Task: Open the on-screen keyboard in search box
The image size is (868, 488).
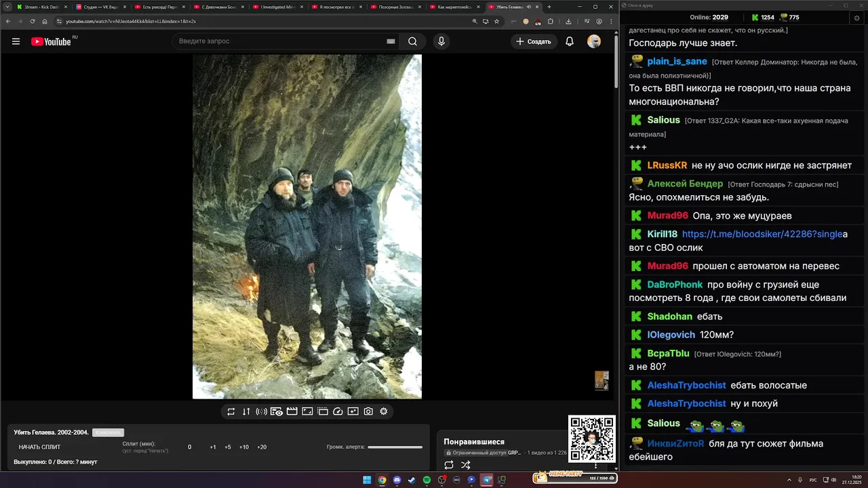Action: tap(391, 41)
